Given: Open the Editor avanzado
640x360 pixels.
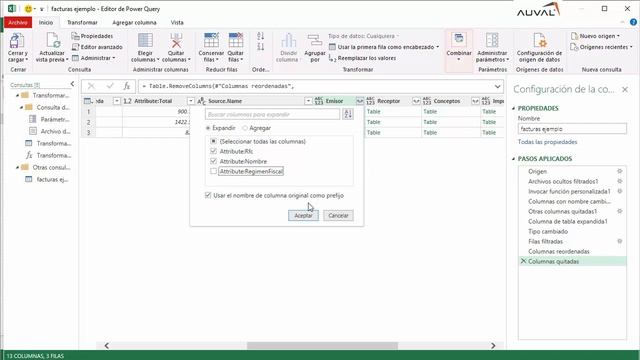Looking at the screenshot, I should [x=97, y=47].
